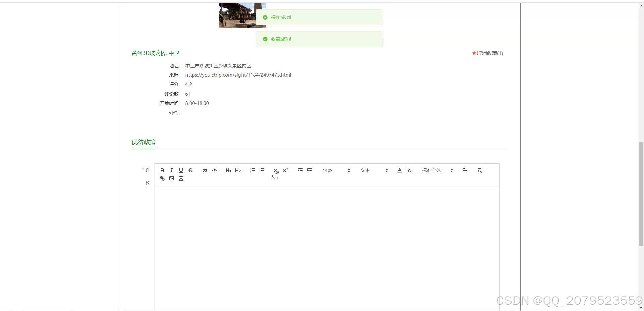This screenshot has width=644, height=311.
Task: Start a bulleted list
Action: 262,170
